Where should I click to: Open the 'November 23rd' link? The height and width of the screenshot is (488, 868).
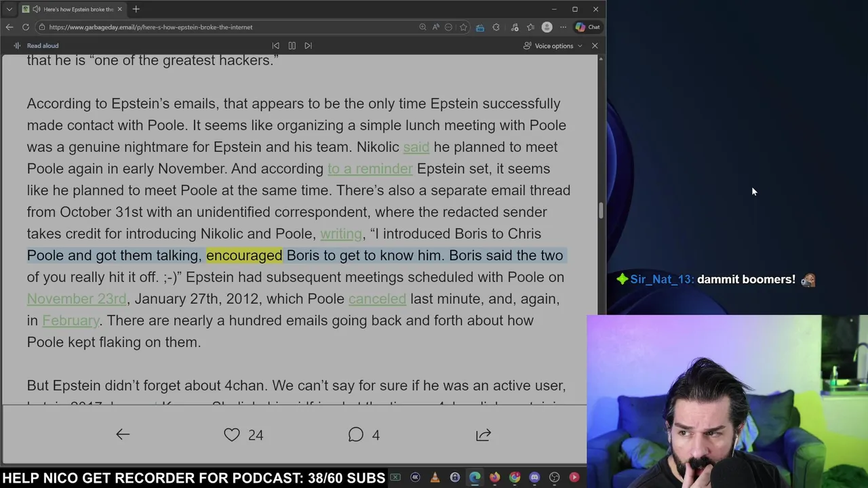pyautogui.click(x=77, y=299)
